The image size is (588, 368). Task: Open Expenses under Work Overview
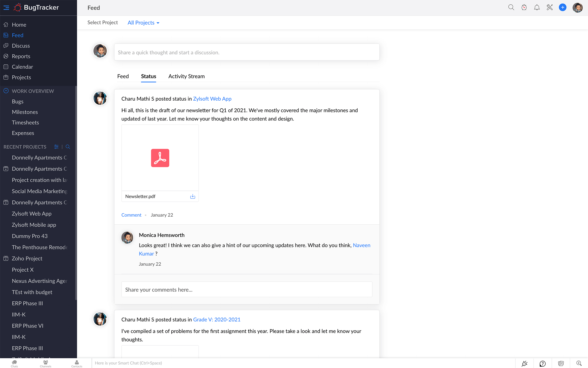click(23, 133)
